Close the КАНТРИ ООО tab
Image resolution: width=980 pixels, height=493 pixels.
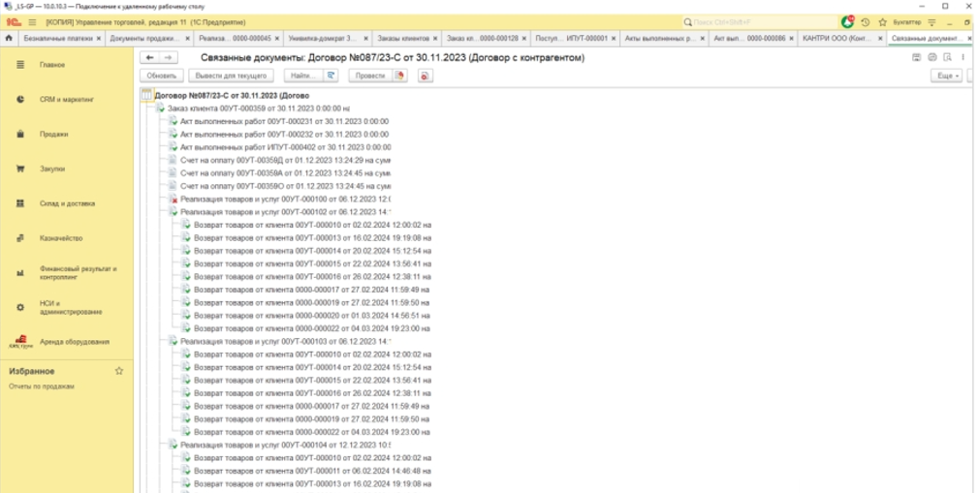click(x=880, y=38)
